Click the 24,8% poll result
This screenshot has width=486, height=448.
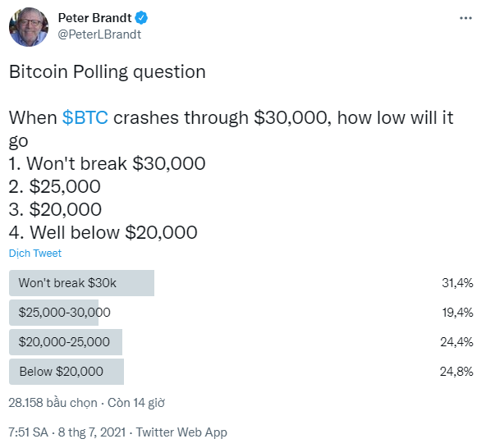pos(456,372)
